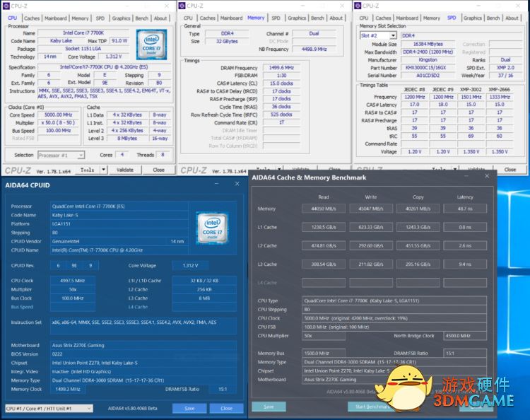
Task: Click the Module Size value 16384 MBytes
Action: coord(428,44)
